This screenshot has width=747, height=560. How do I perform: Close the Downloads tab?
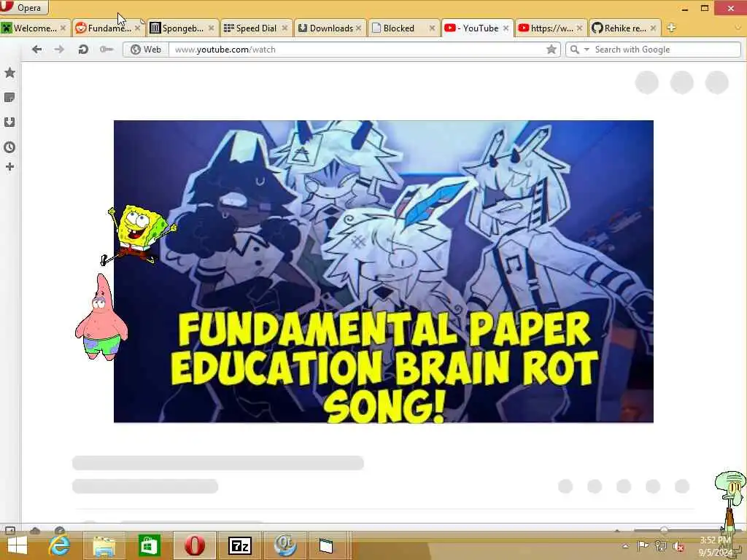point(358,28)
